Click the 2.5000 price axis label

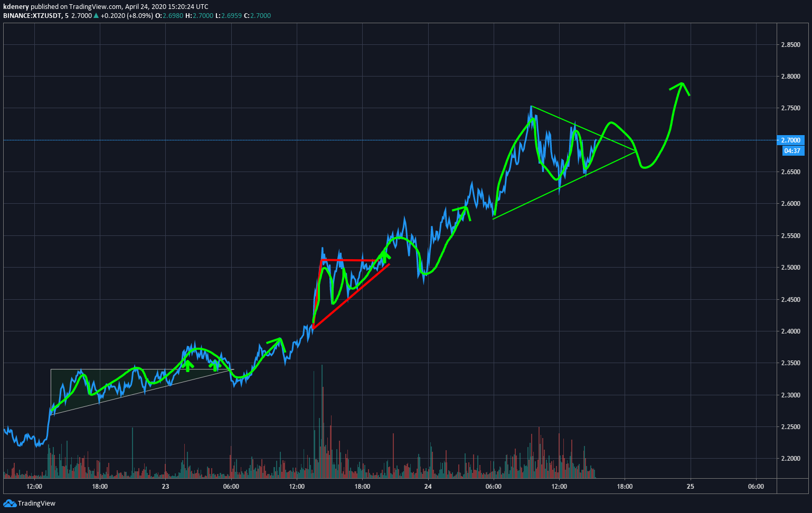pyautogui.click(x=790, y=268)
